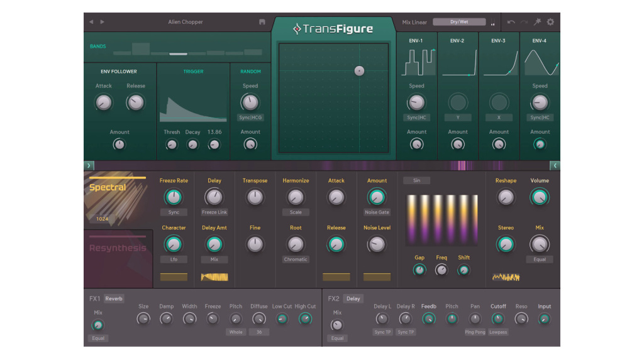Click the TransFigure logo
Image resolution: width=644 pixels, height=355 pixels.
pos(333,29)
